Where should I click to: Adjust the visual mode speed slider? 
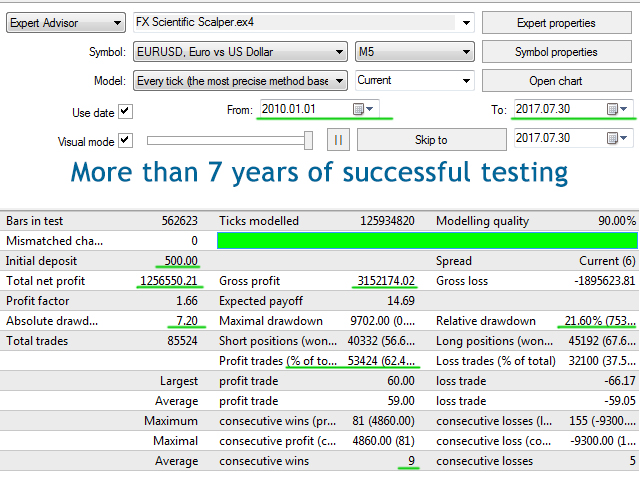pyautogui.click(x=308, y=140)
